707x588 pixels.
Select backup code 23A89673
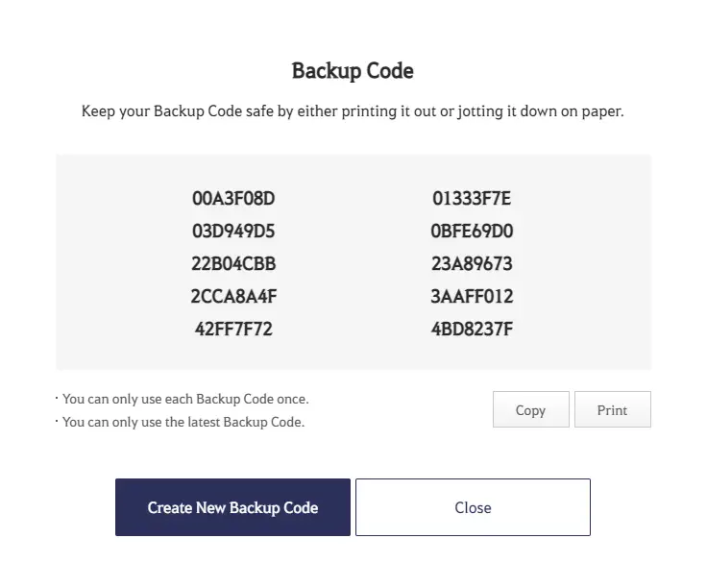(472, 264)
